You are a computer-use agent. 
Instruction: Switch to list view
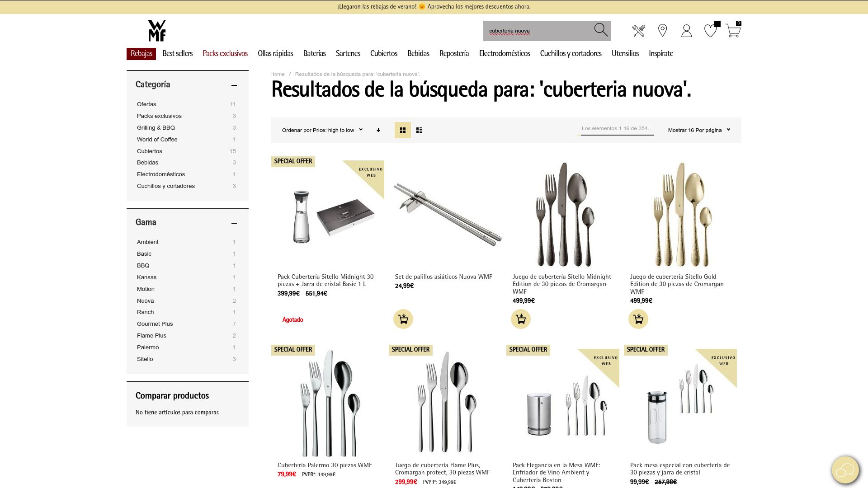[419, 130]
